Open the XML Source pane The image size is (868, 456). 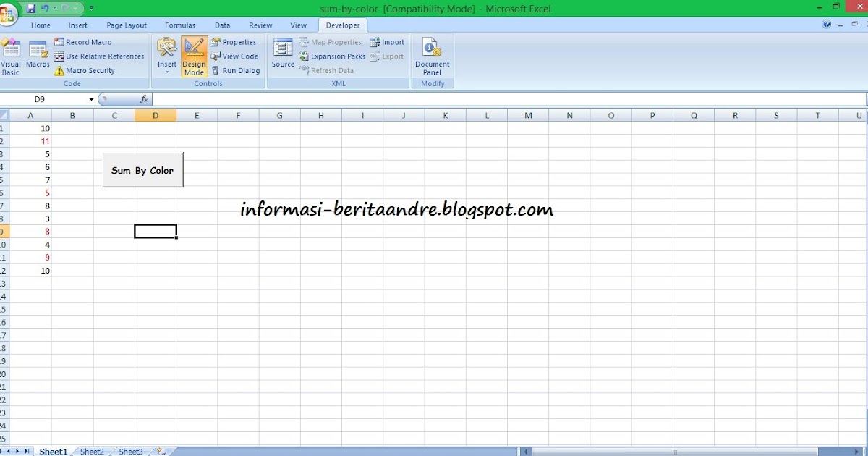coord(283,54)
